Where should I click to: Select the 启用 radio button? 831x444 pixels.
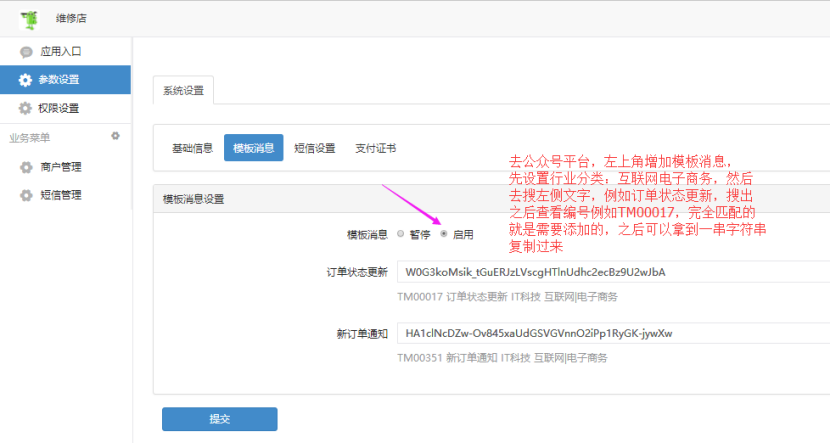(x=444, y=234)
